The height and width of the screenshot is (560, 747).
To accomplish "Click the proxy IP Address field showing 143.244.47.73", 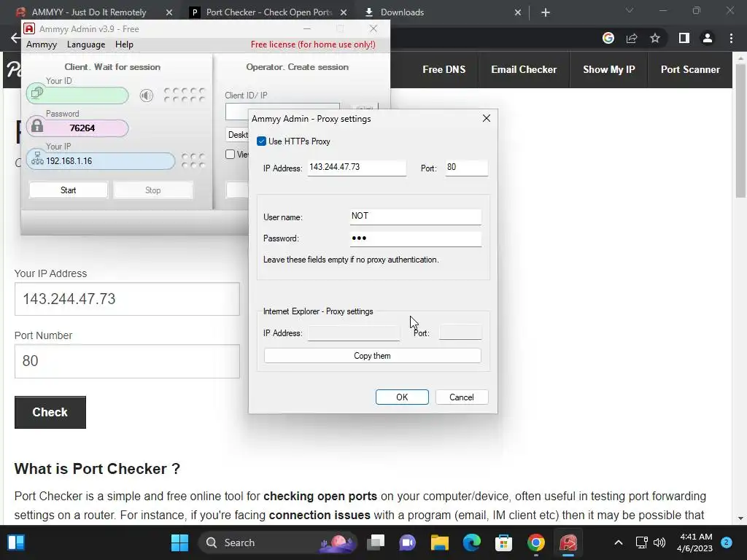I will point(357,168).
